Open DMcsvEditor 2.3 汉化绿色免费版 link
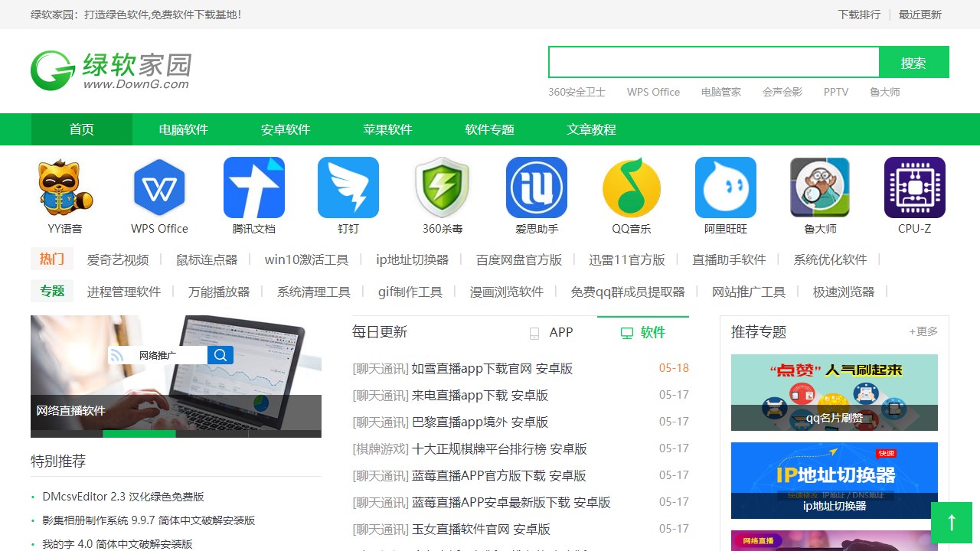Viewport: 980px width, 551px height. [123, 497]
